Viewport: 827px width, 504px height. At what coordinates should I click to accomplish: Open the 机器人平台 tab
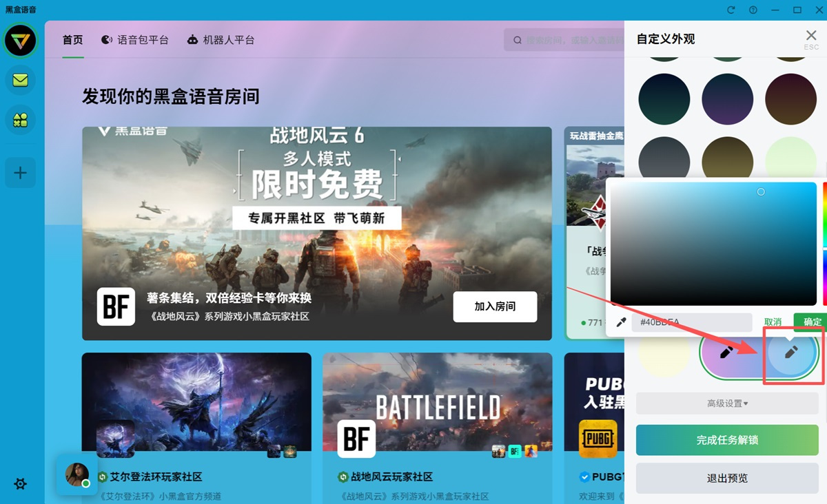tap(222, 39)
